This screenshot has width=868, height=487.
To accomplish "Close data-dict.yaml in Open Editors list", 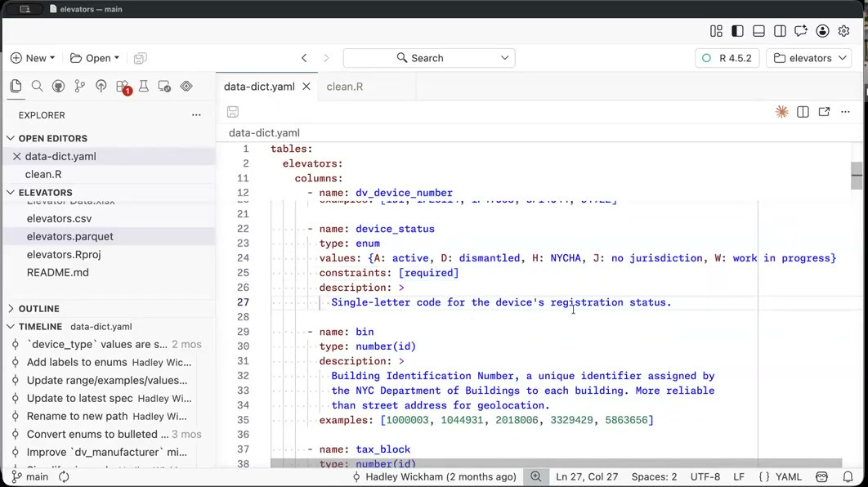I will click(x=16, y=157).
